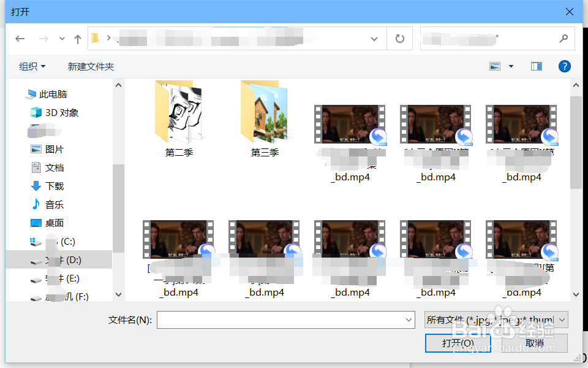588x368 pixels.
Task: Select the 第三季 folder
Action: click(265, 118)
